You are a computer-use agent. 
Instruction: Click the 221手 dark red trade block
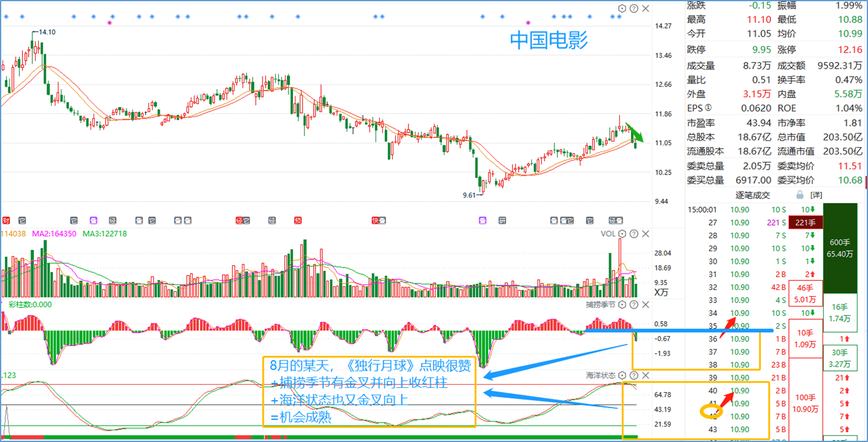[x=805, y=222]
